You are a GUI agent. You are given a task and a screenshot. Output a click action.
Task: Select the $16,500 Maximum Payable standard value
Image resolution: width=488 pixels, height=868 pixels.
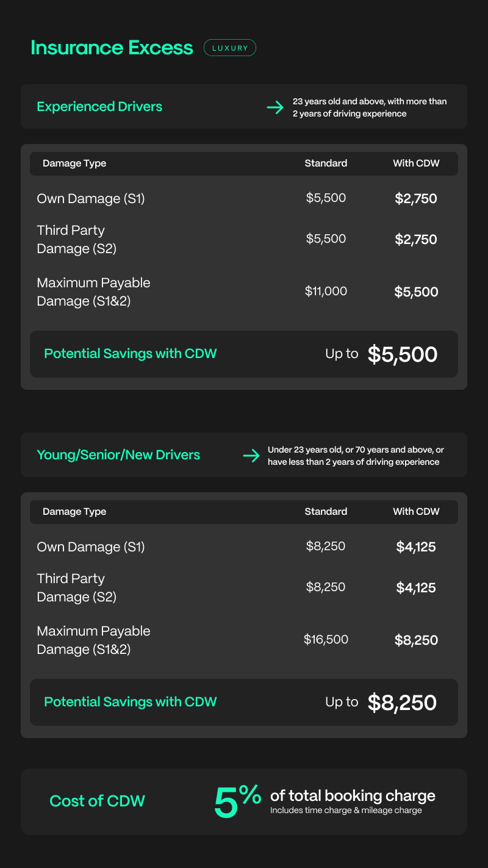coord(326,640)
